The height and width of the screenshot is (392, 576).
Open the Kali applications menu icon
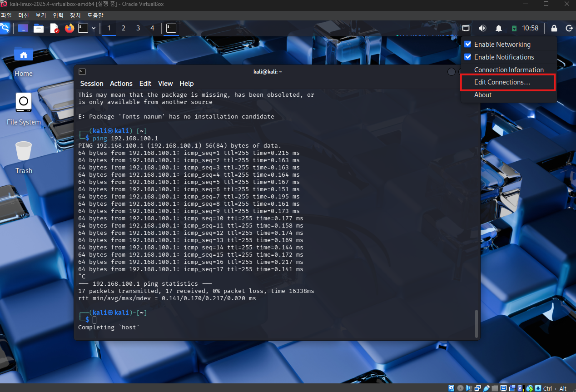point(5,28)
